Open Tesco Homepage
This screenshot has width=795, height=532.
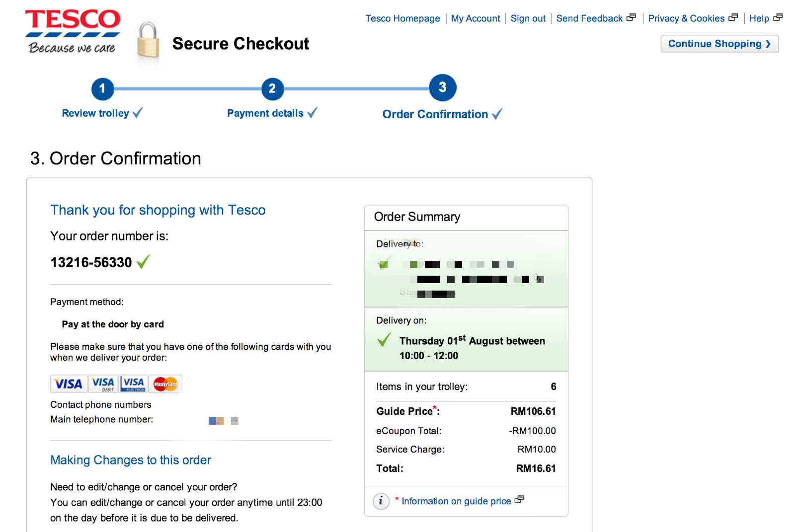402,18
